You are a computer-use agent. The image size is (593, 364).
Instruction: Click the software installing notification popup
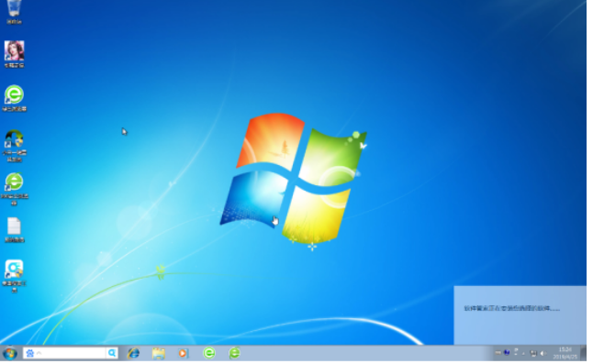point(520,315)
